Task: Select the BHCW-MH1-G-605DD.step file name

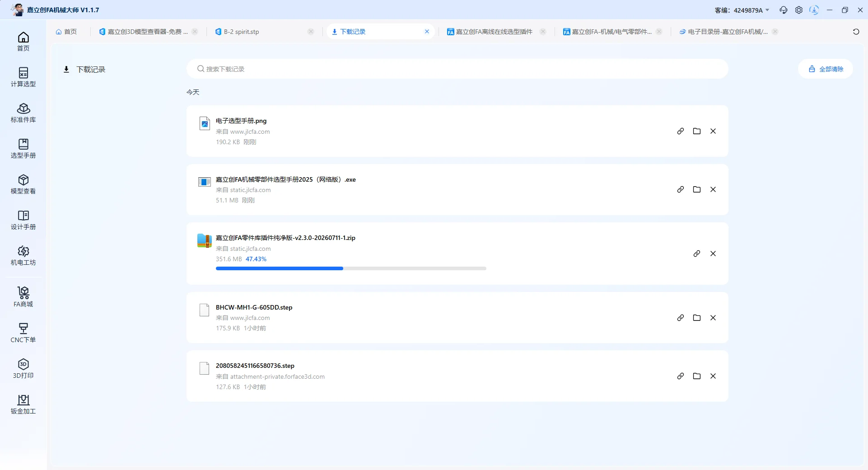Action: click(x=254, y=307)
